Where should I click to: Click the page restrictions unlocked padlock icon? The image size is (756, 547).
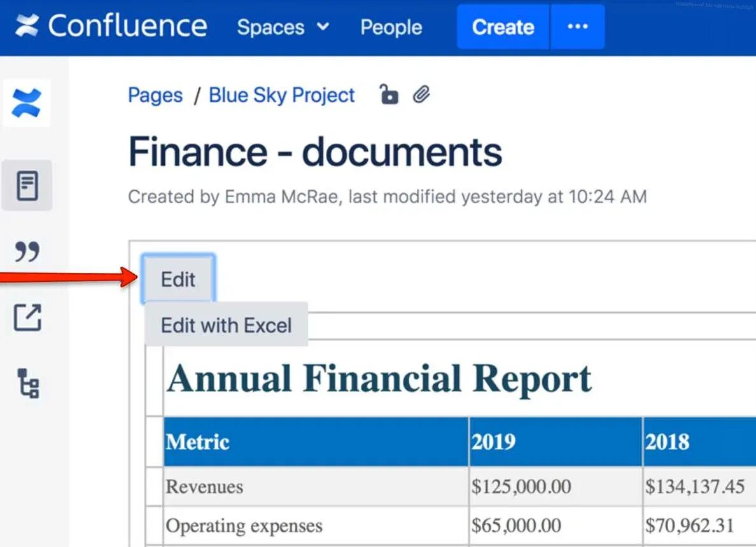[389, 95]
